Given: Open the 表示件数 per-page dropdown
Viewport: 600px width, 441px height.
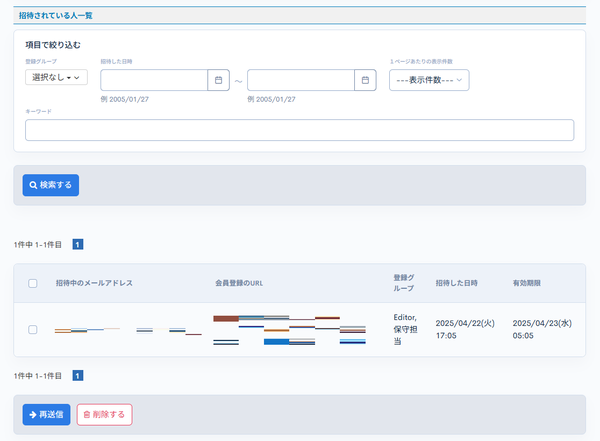Looking at the screenshot, I should pos(429,80).
